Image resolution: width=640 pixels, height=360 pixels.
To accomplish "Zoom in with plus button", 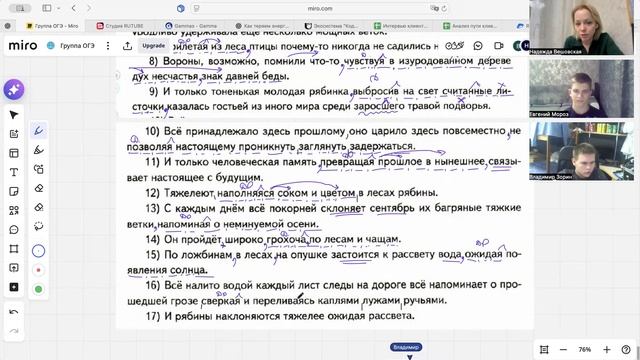I will click(x=607, y=349).
